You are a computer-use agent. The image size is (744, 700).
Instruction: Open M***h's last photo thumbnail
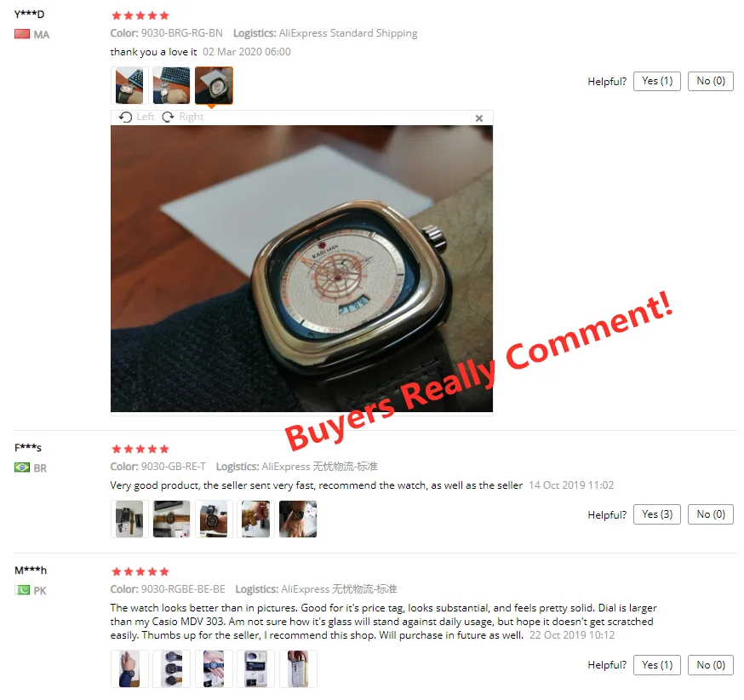pos(298,668)
